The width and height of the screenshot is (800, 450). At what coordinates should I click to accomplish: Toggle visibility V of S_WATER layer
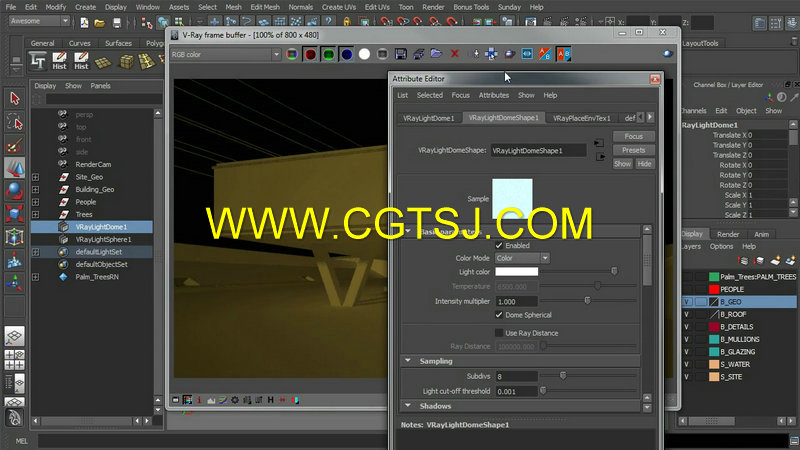(x=687, y=364)
